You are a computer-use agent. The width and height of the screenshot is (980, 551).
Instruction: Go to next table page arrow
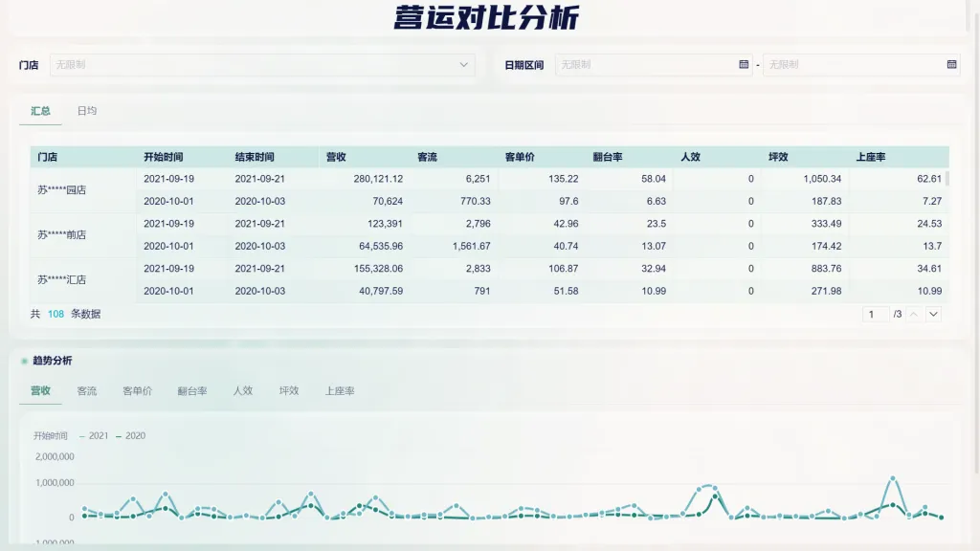point(933,314)
